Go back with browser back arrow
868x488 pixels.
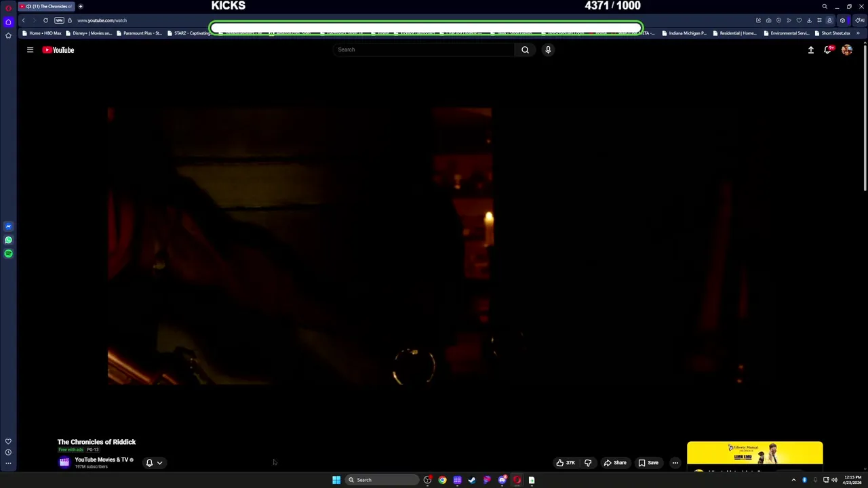point(23,20)
